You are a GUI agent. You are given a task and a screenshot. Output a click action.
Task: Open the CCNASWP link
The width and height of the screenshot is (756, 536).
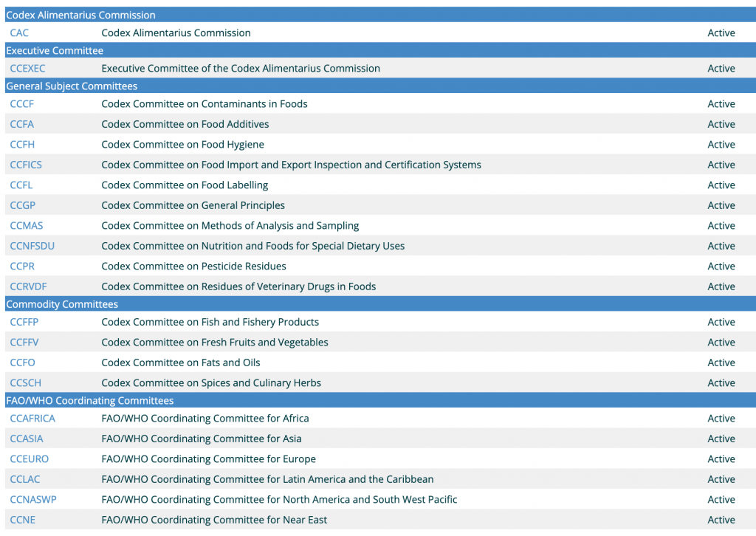click(33, 499)
